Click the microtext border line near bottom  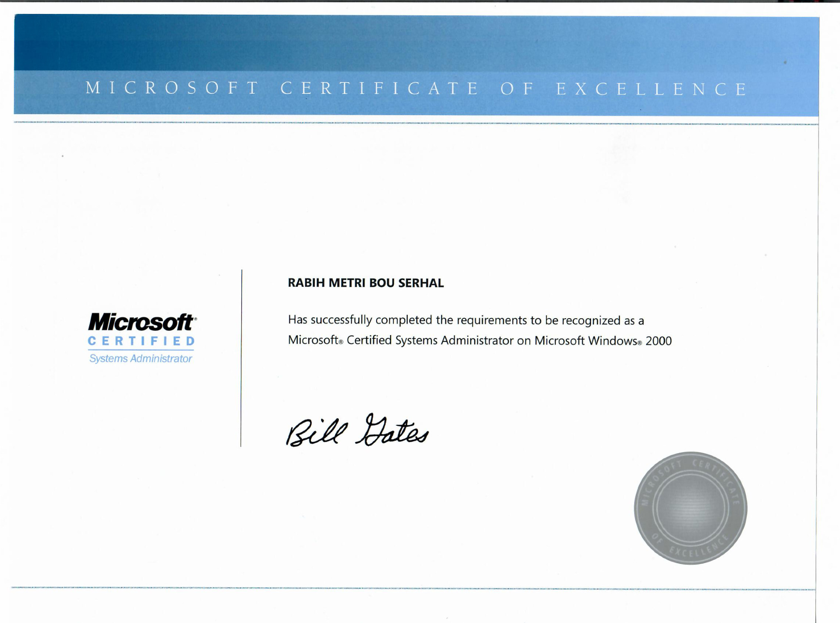413,589
